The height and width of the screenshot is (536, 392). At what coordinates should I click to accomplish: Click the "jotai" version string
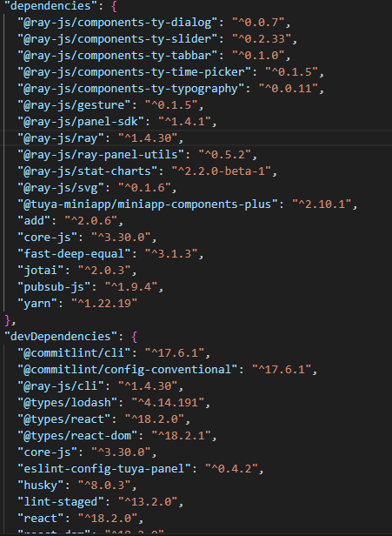104,271
